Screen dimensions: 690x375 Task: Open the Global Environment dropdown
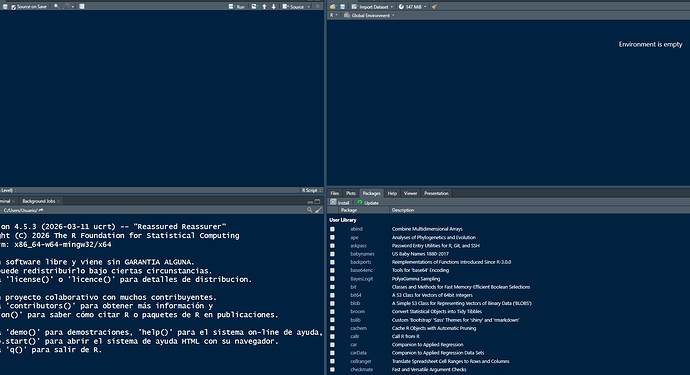pos(369,15)
